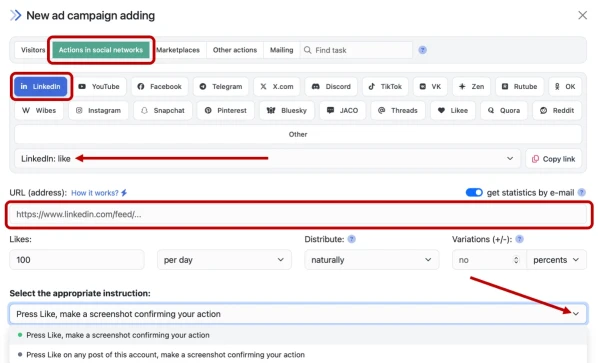Copy the task link

553,159
